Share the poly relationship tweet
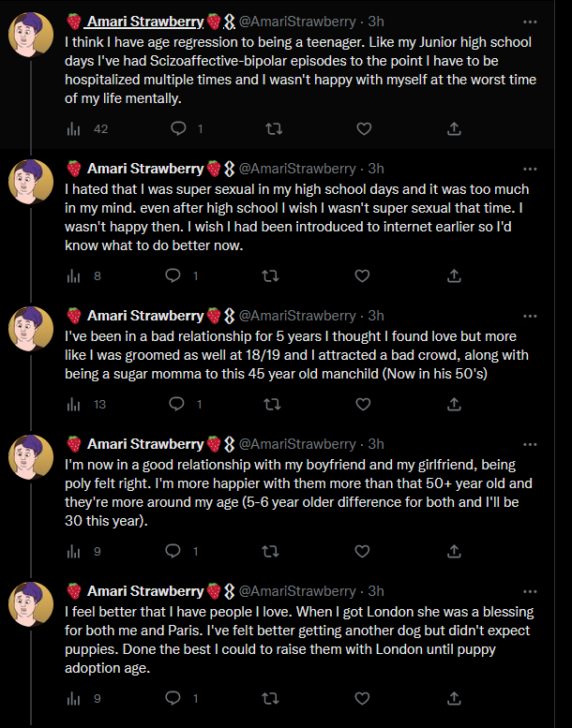Screen dimensions: 572x728 (454, 552)
